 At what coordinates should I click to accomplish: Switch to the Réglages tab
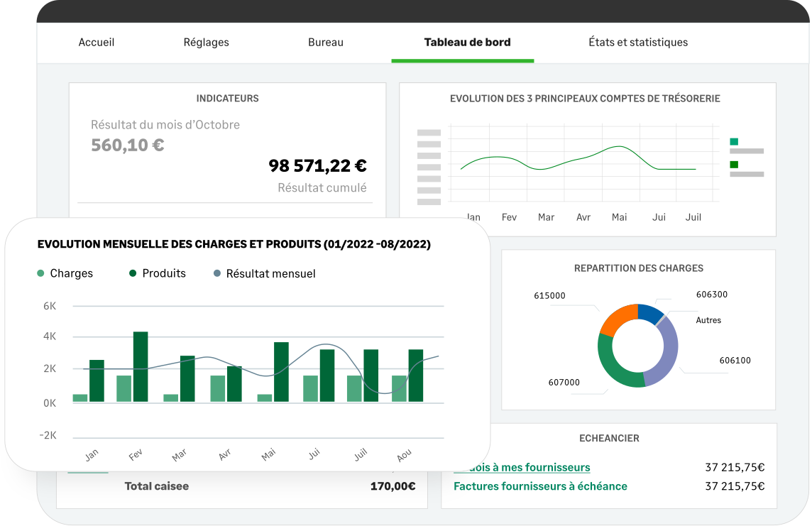pyautogui.click(x=206, y=43)
